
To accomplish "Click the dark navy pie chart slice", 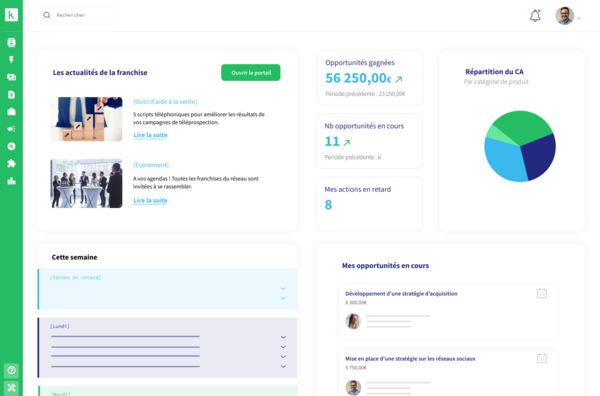I will (539, 157).
